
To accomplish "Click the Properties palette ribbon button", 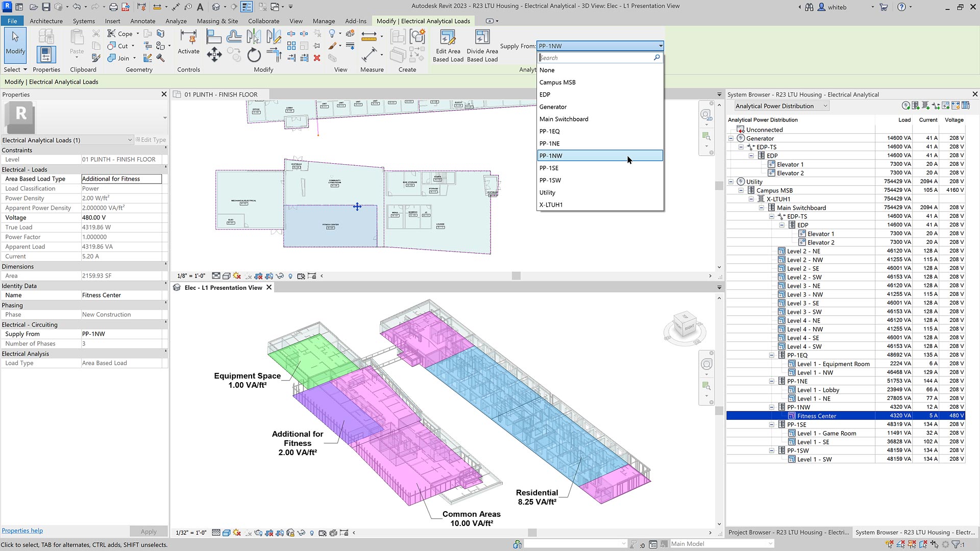I will [46, 55].
